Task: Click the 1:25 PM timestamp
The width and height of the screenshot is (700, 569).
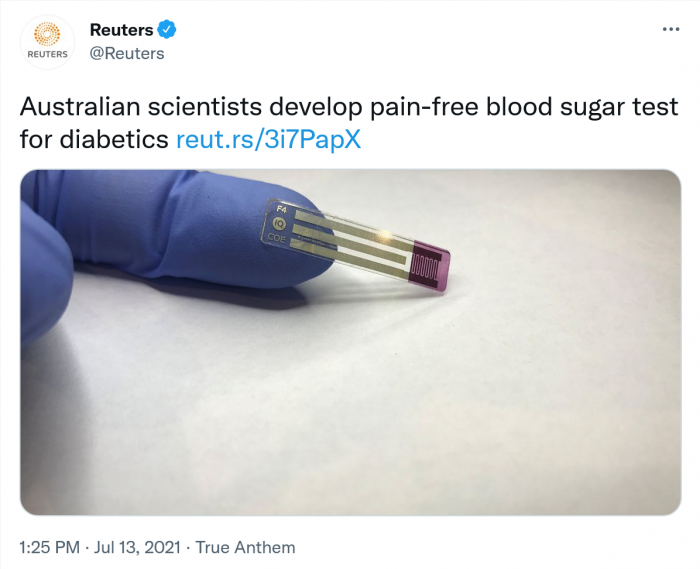Action: point(50,548)
